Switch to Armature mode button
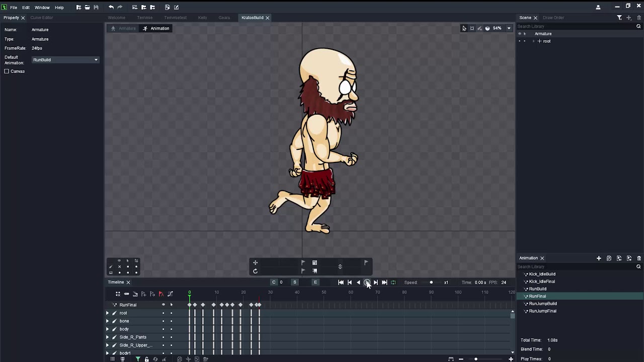 pos(123,29)
